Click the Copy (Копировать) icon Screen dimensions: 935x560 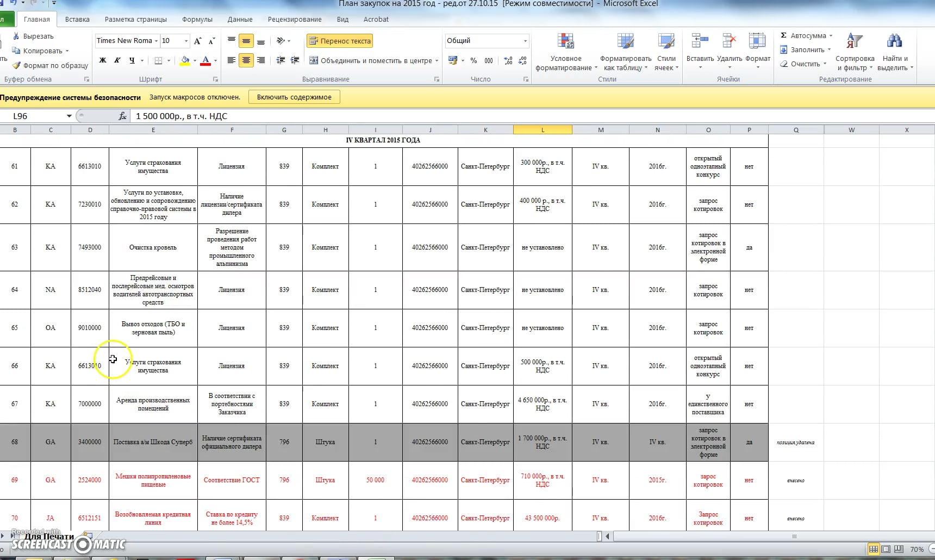[x=16, y=51]
